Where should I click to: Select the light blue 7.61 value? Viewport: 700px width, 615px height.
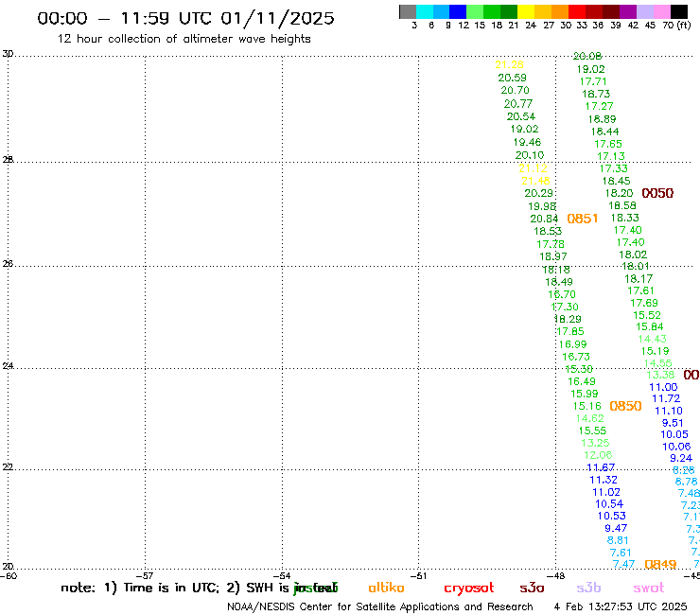click(x=621, y=553)
